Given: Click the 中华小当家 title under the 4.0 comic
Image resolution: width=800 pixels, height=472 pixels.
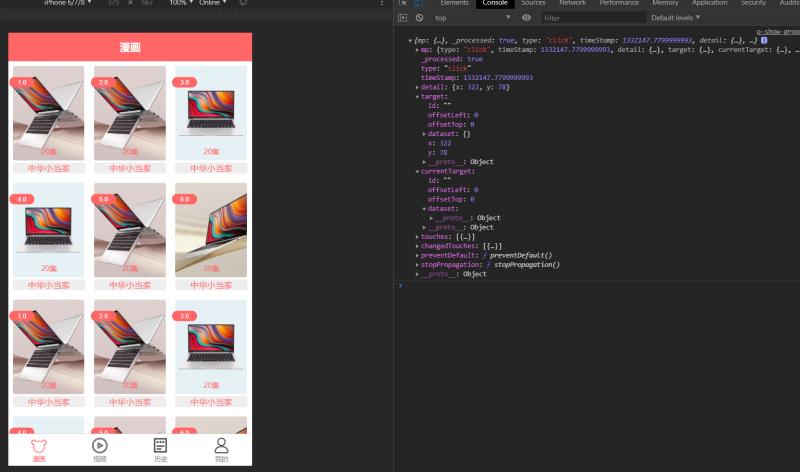Looking at the screenshot, I should point(48,285).
